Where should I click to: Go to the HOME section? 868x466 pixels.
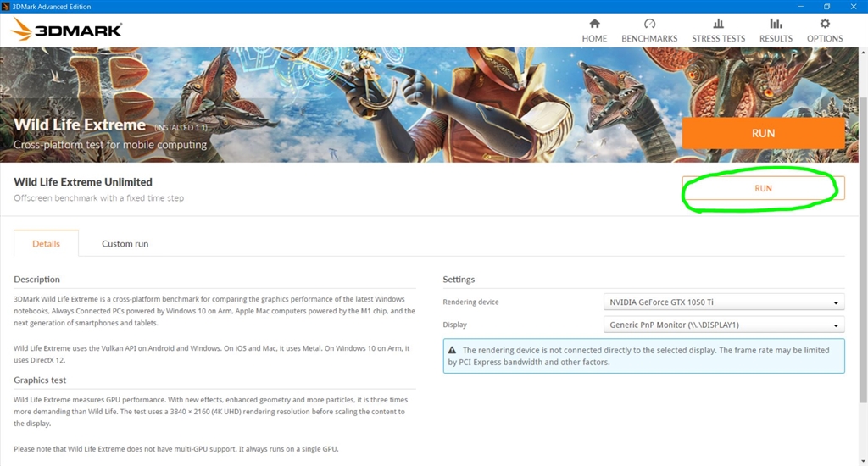click(x=594, y=31)
